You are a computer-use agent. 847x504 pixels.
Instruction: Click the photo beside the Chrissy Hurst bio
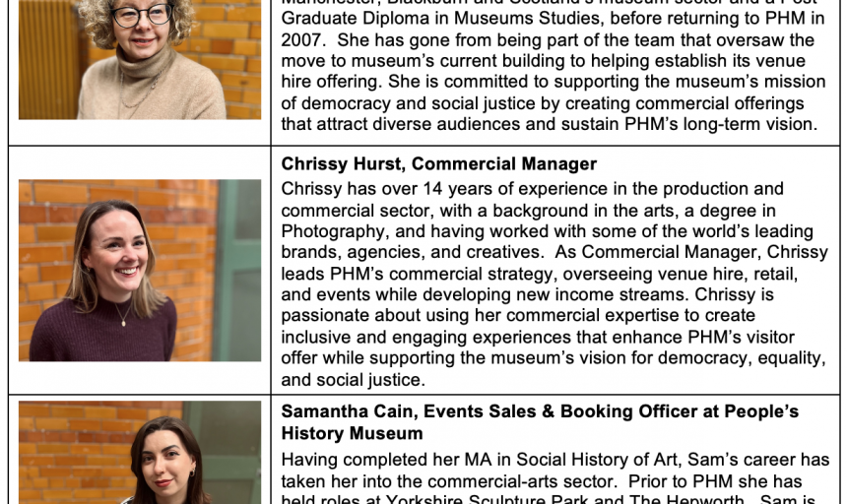click(x=140, y=271)
